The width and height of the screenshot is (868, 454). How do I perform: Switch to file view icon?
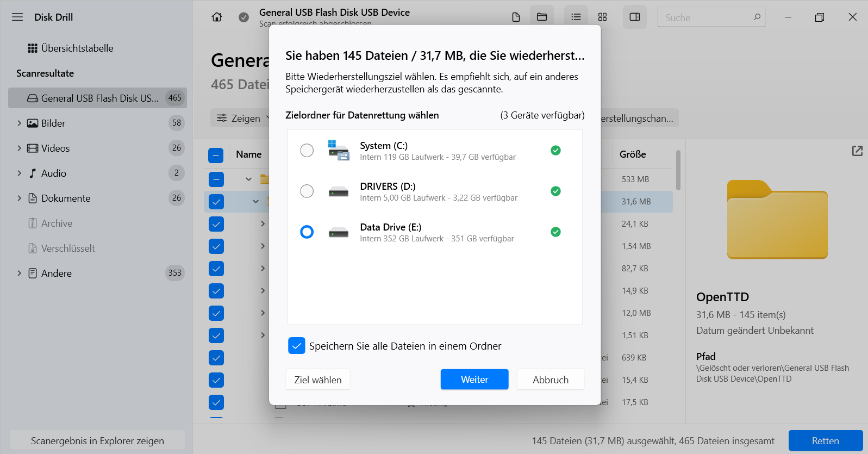tap(516, 17)
